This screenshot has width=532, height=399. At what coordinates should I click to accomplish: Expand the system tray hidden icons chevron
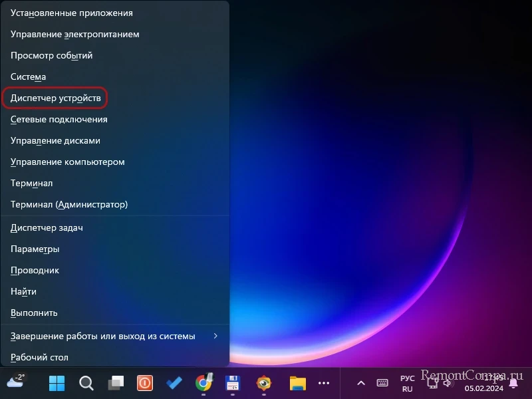pos(361,383)
